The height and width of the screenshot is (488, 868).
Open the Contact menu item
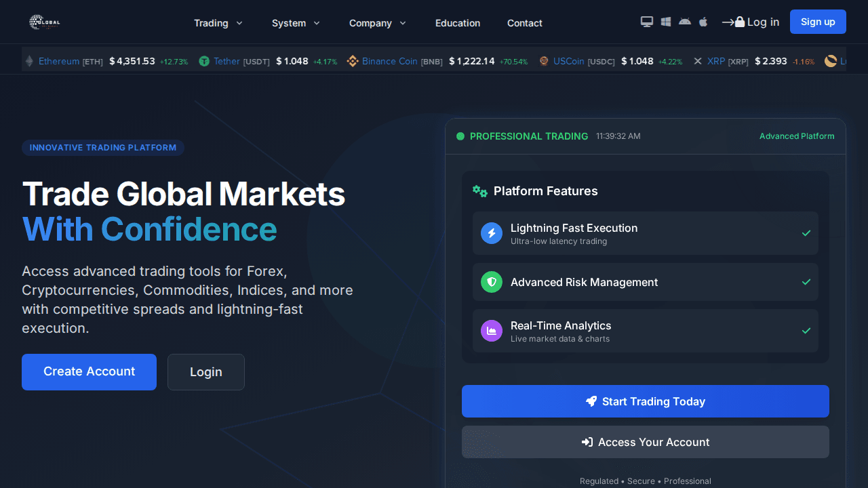coord(525,23)
